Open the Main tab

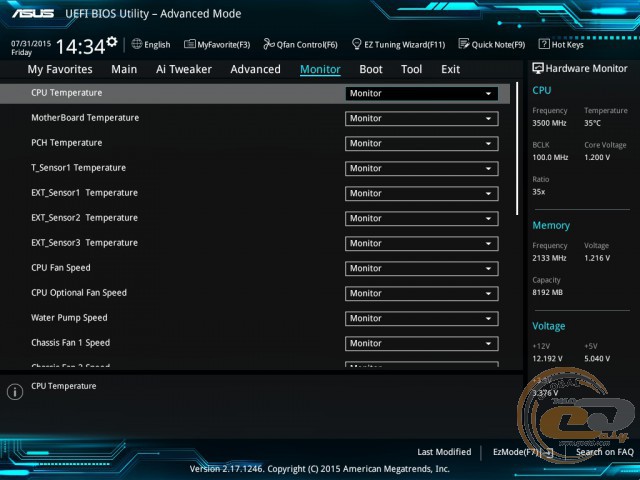pos(124,69)
